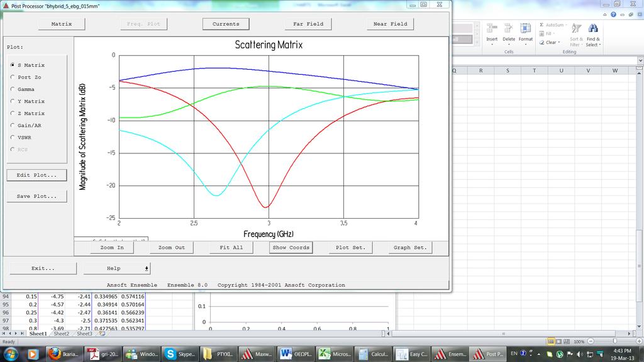Click Excel Normal view icon in status bar

pyautogui.click(x=551, y=341)
